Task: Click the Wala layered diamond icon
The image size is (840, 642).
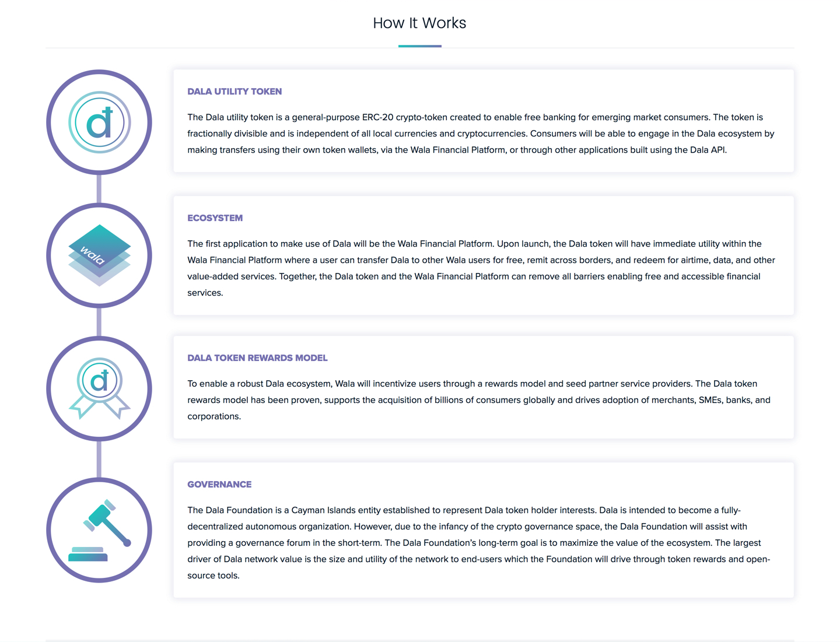Action: point(99,255)
